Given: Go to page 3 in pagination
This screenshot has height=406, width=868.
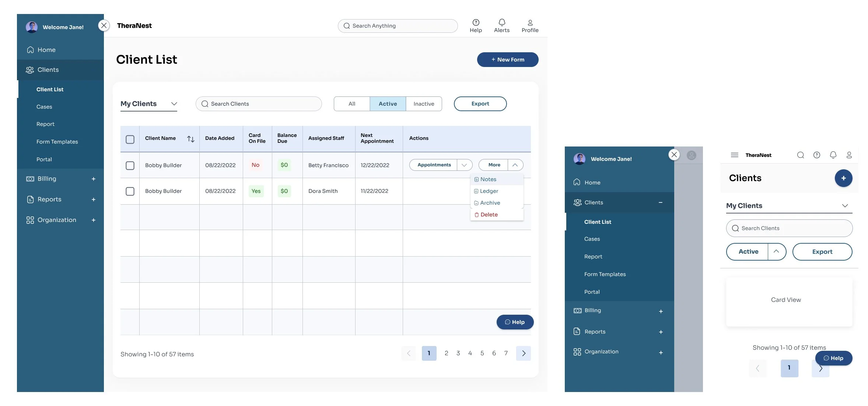Looking at the screenshot, I should pyautogui.click(x=458, y=353).
